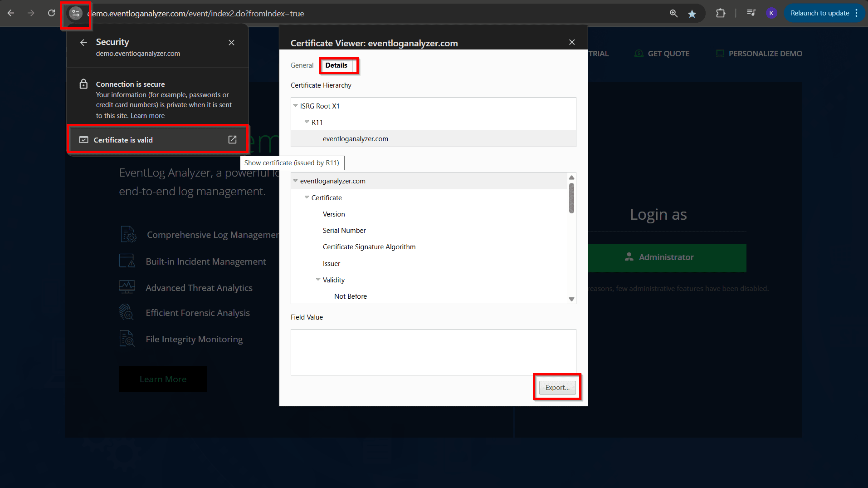This screenshot has width=868, height=488.
Task: Reload the current page
Action: pos(51,13)
